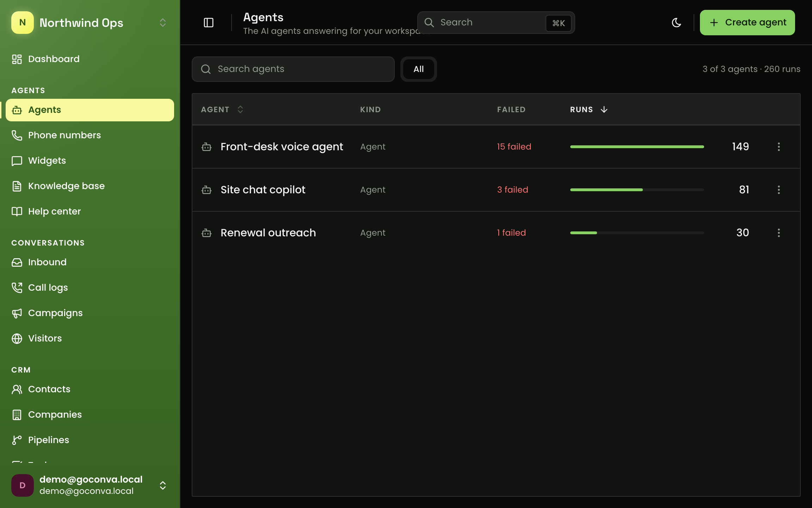Image resolution: width=812 pixels, height=508 pixels.
Task: Select Agents in the sidebar
Action: click(90, 110)
